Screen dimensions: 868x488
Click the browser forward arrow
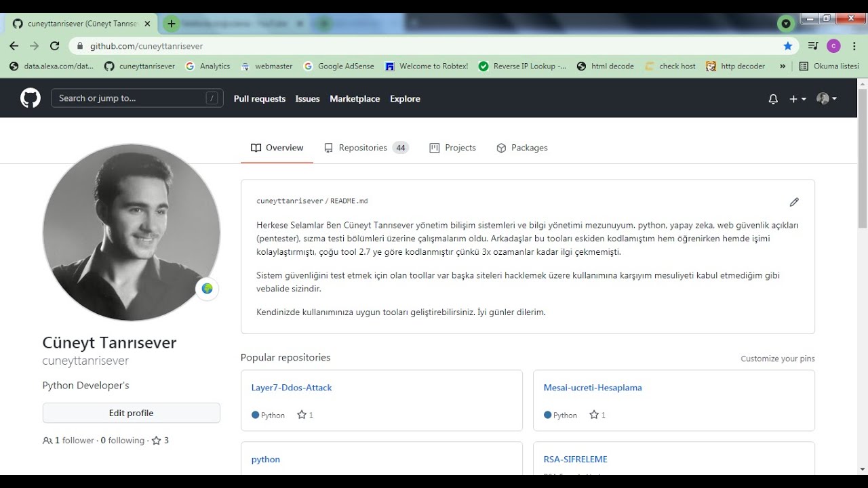click(34, 46)
